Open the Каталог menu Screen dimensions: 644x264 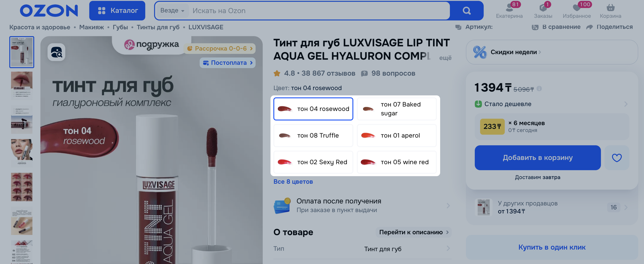tap(117, 10)
